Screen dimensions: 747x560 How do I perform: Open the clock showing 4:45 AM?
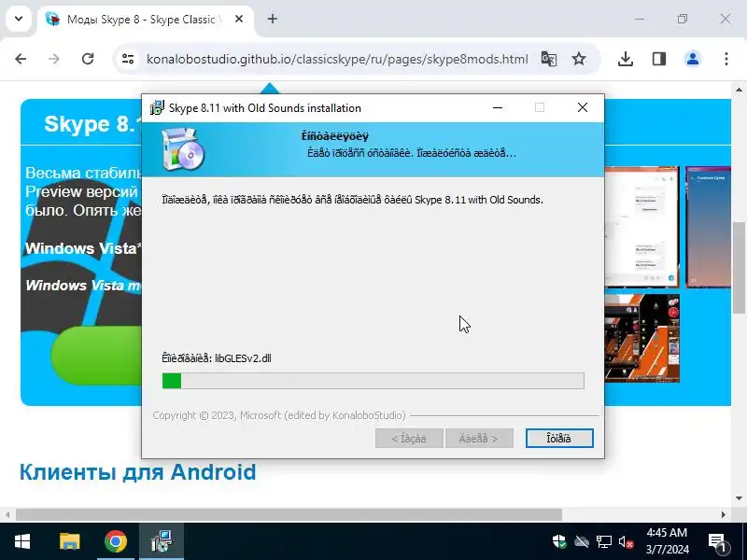[668, 541]
